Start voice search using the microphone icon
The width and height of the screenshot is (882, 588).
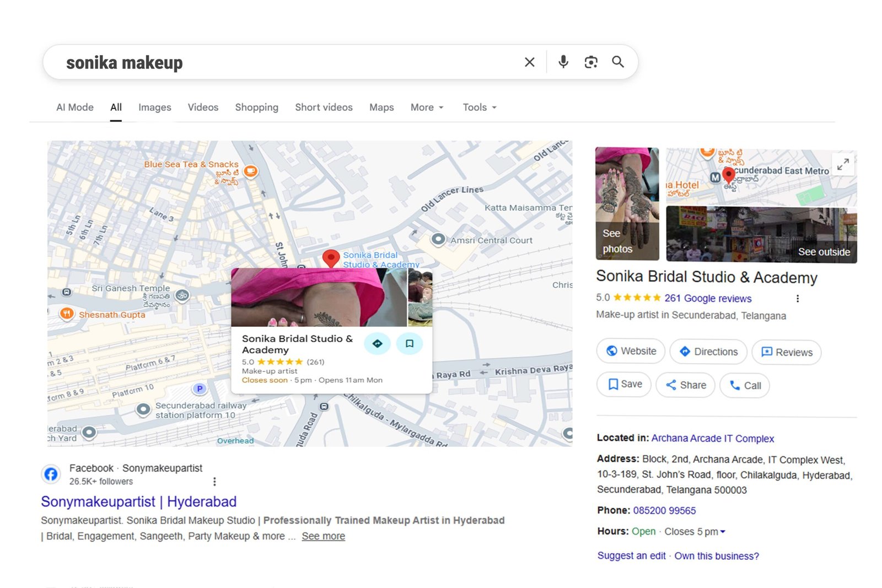click(x=563, y=62)
